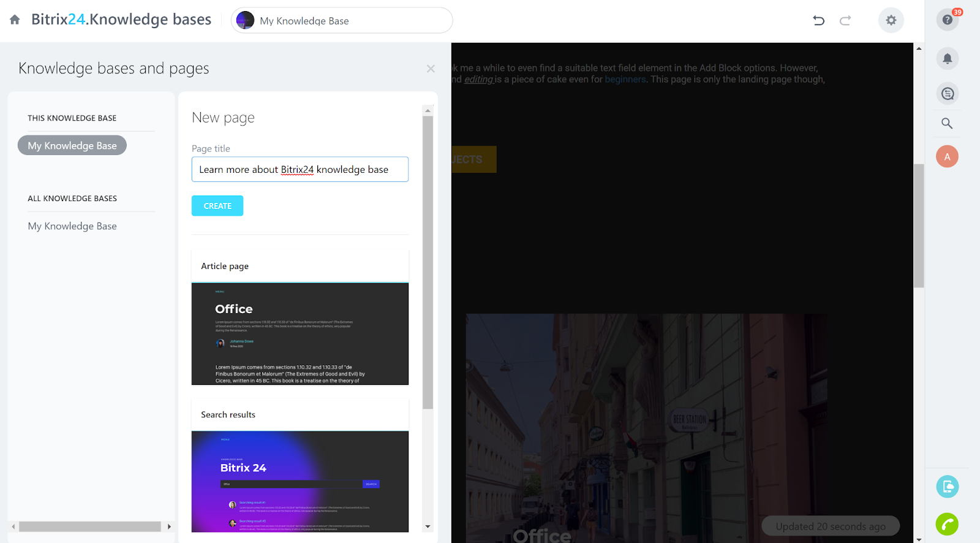Close the Knowledge bases and pages panel
Screen dimensions: 980x543
coord(431,69)
